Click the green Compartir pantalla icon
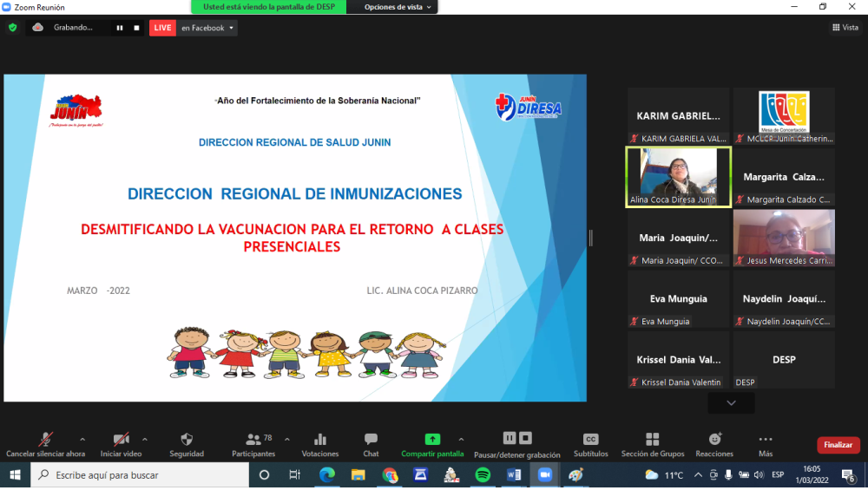This screenshot has width=868, height=490. pos(432,440)
